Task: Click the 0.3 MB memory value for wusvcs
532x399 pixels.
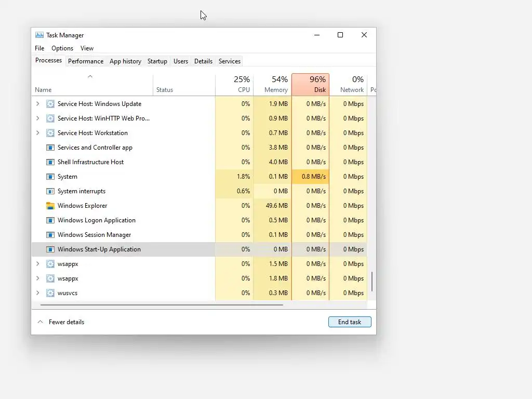Action: point(278,293)
